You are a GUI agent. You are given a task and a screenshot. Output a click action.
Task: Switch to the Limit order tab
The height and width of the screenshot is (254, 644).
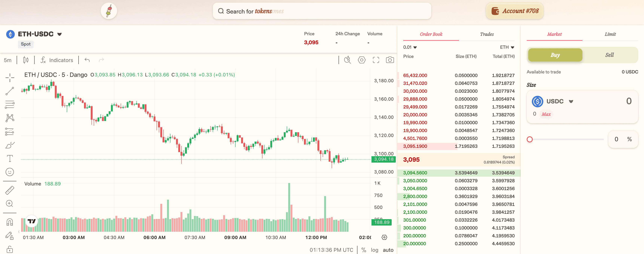(x=610, y=34)
